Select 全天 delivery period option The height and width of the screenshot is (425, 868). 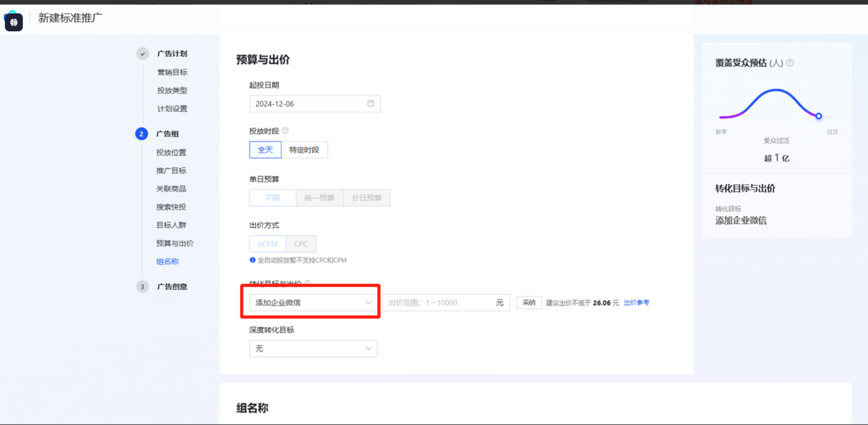tap(265, 149)
